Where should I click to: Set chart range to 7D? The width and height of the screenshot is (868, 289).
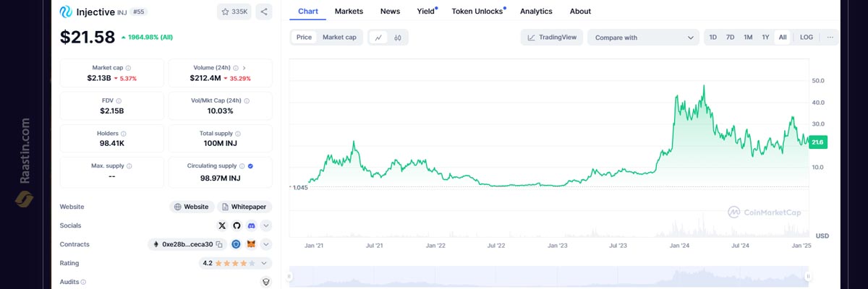tap(731, 38)
